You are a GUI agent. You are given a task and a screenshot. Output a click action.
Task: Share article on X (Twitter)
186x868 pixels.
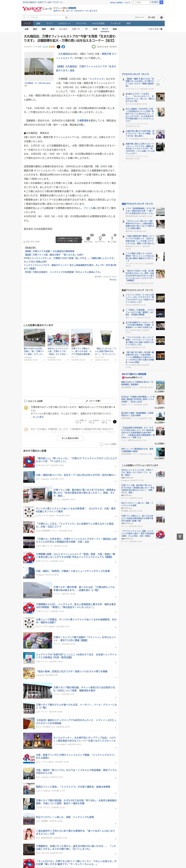(58, 47)
